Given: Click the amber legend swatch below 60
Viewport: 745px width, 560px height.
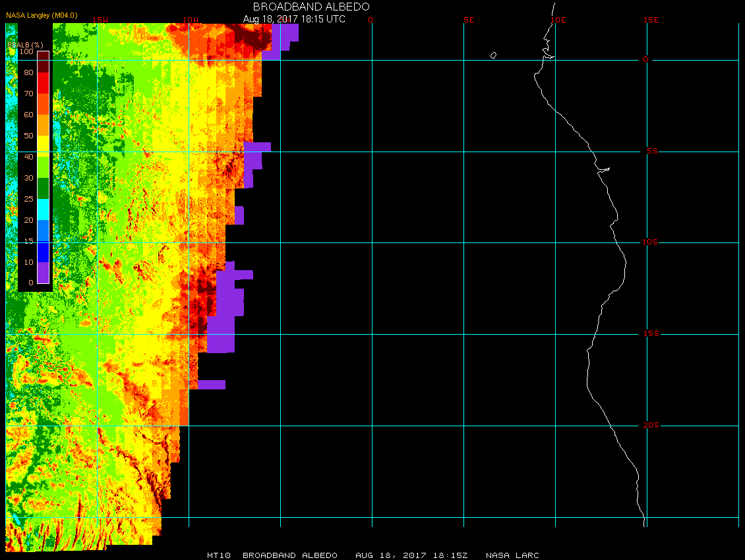Looking at the screenshot, I should [44, 125].
